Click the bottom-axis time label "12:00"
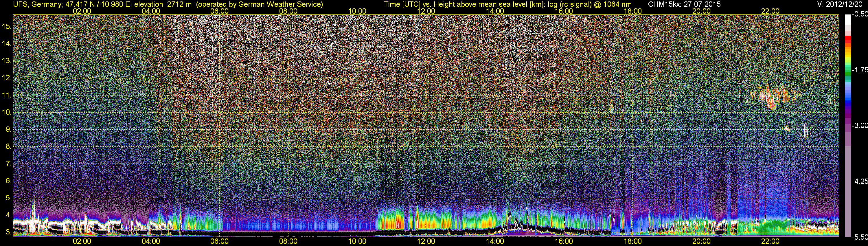The width and height of the screenshot is (868, 246). click(426, 241)
